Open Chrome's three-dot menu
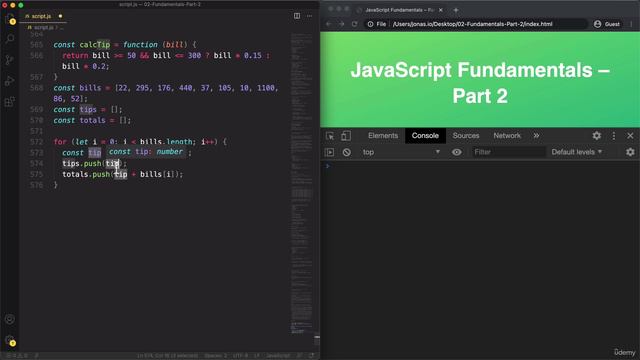640x360 pixels. click(631, 24)
